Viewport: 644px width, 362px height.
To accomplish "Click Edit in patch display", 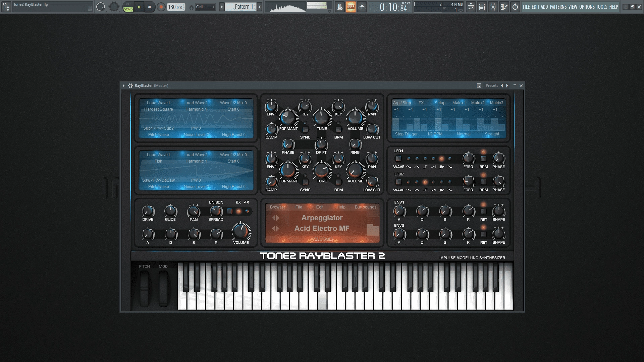I will coord(320,207).
